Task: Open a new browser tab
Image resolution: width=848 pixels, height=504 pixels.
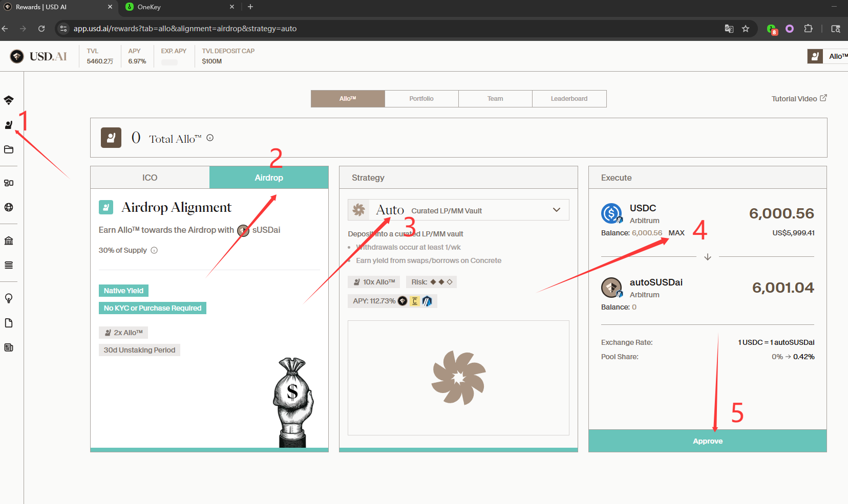Action: coord(250,7)
